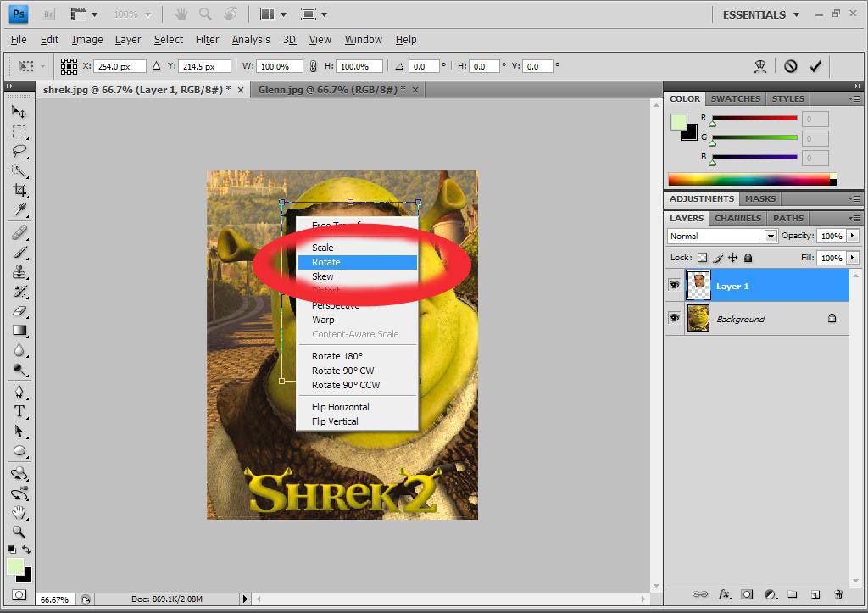Select the Eyedropper tool
The image size is (868, 613).
click(19, 209)
